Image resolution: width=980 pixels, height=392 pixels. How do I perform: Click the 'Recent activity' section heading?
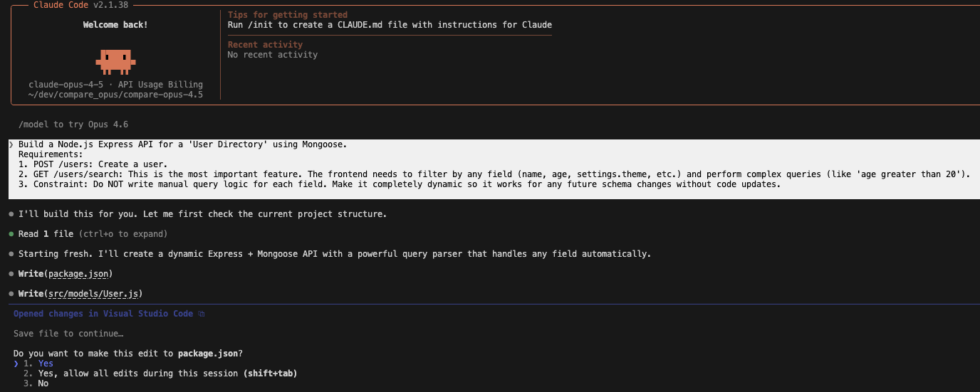pyautogui.click(x=265, y=45)
